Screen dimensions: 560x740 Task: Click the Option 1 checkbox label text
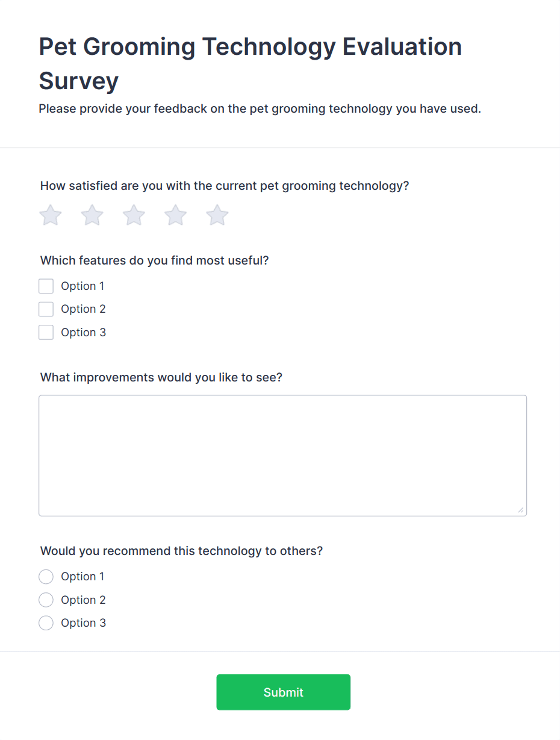(x=82, y=286)
